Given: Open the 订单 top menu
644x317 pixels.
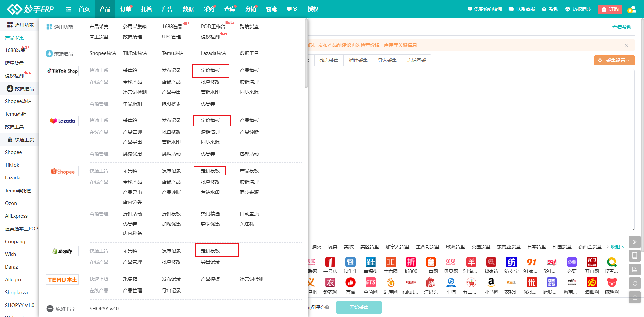Looking at the screenshot, I should 126,9.
